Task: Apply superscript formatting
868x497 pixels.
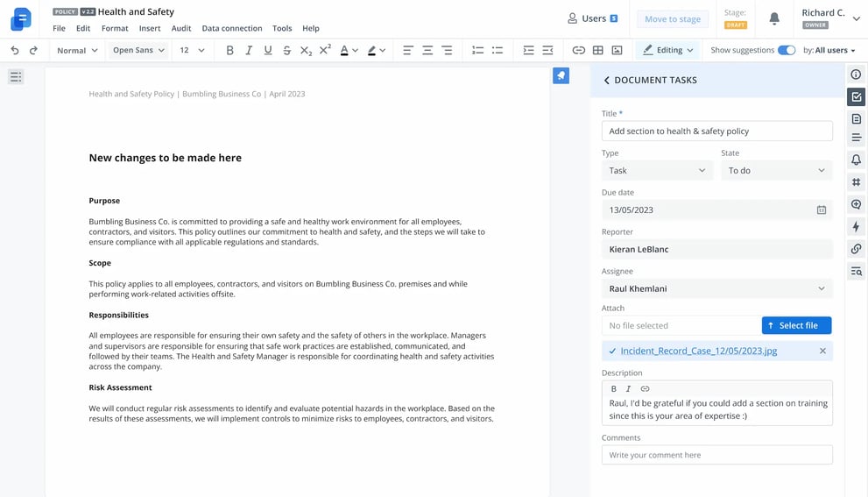Action: 325,49
